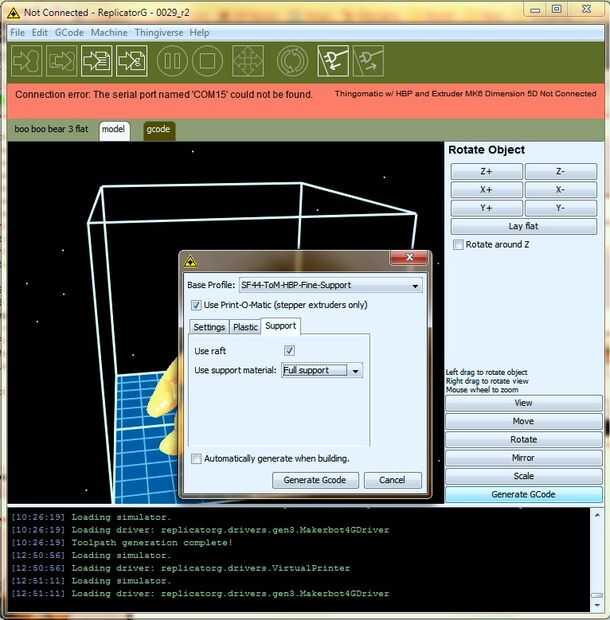Rotate object with Y- button
Viewport: 610px width, 620px height.
pos(560,208)
